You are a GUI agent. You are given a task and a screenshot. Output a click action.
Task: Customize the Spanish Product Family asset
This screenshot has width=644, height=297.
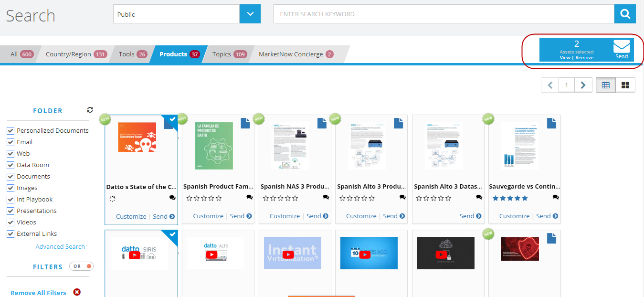point(208,216)
